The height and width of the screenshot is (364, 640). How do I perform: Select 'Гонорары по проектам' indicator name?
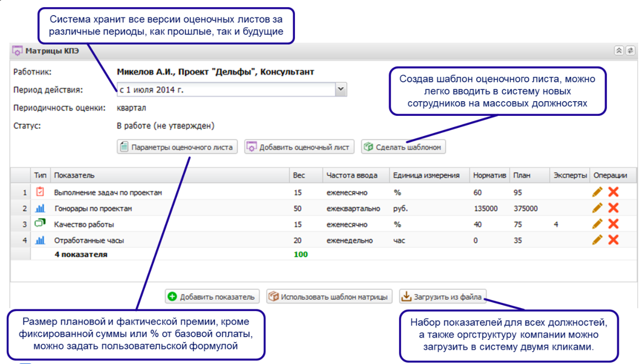(93, 208)
